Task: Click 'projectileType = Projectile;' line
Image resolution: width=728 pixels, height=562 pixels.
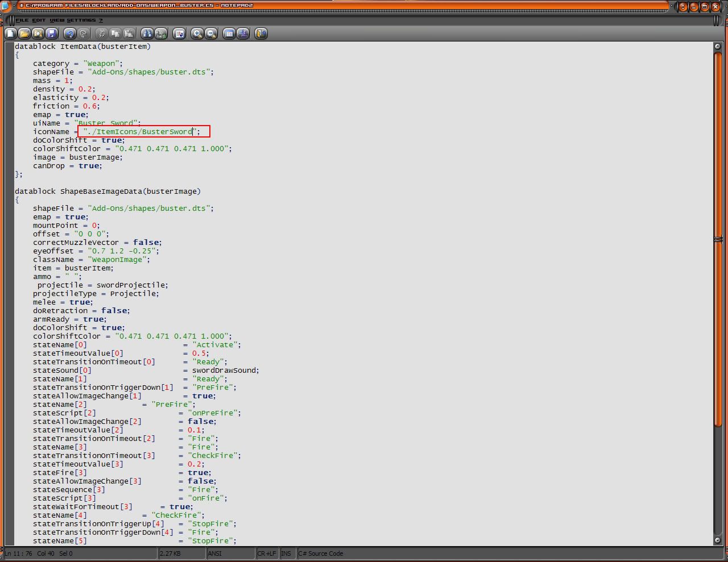Action: point(96,294)
